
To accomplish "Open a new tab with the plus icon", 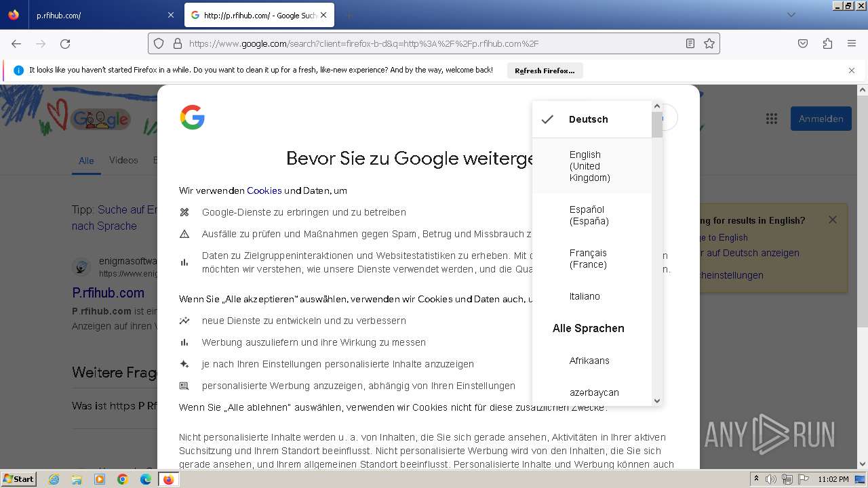I will (x=349, y=15).
